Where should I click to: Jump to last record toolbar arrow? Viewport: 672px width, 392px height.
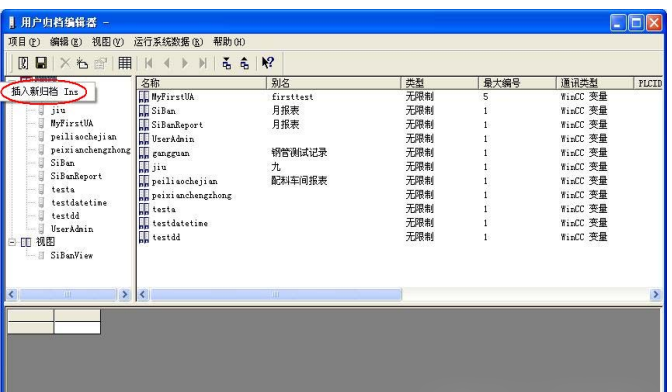(203, 63)
